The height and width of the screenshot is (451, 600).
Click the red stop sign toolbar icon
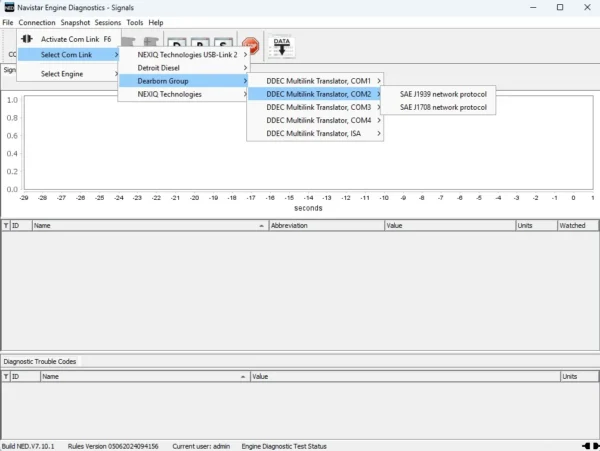(x=251, y=46)
